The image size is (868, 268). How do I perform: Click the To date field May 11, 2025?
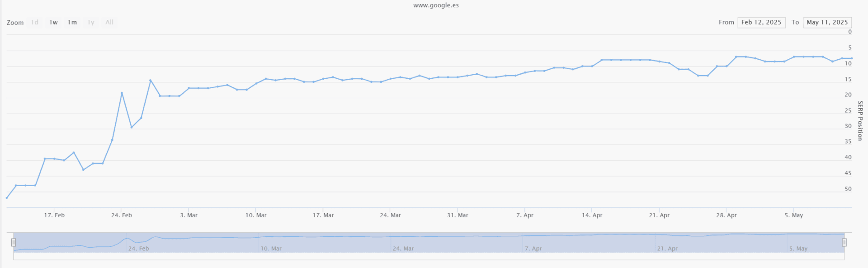[827, 22]
